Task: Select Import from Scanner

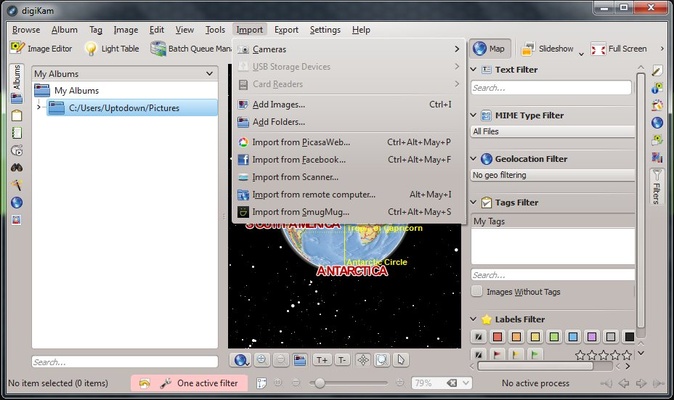Action: coord(349,177)
